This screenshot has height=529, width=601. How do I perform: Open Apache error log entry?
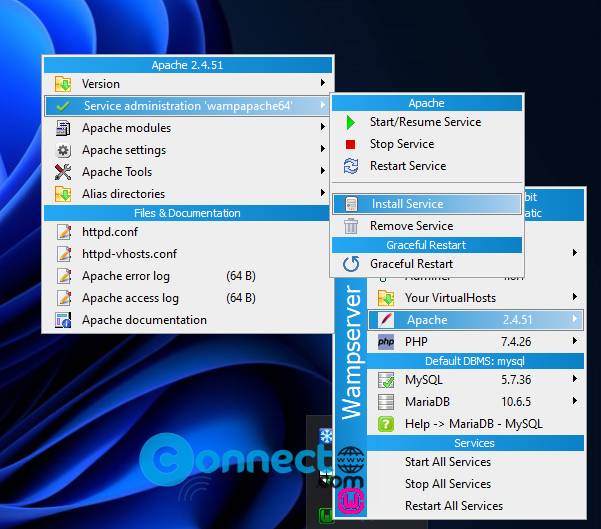tap(187, 276)
